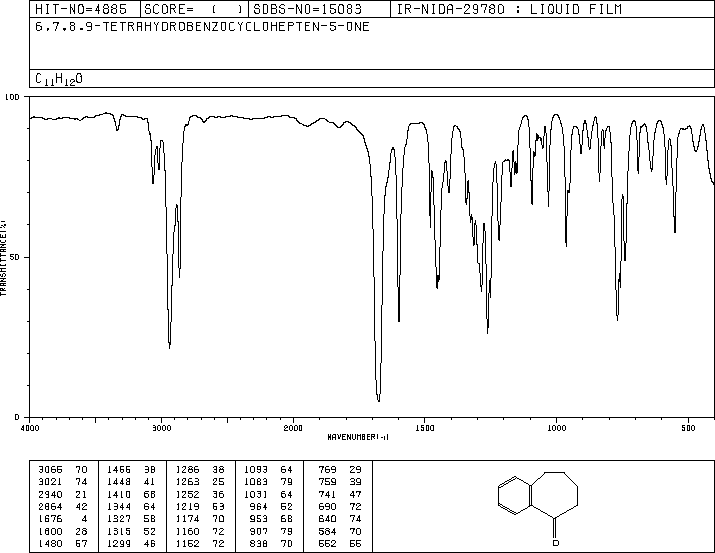The height and width of the screenshot is (553, 715).
Task: Click the 500 x-axis tick label
Action: 688,428
